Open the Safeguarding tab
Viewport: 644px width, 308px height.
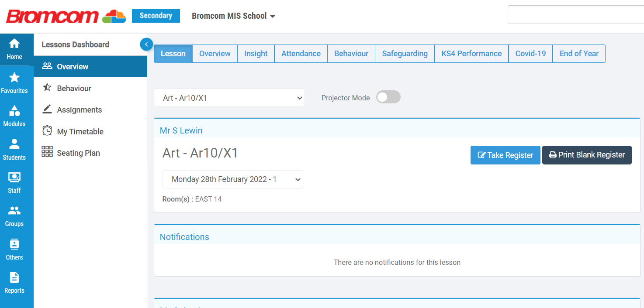pyautogui.click(x=404, y=53)
